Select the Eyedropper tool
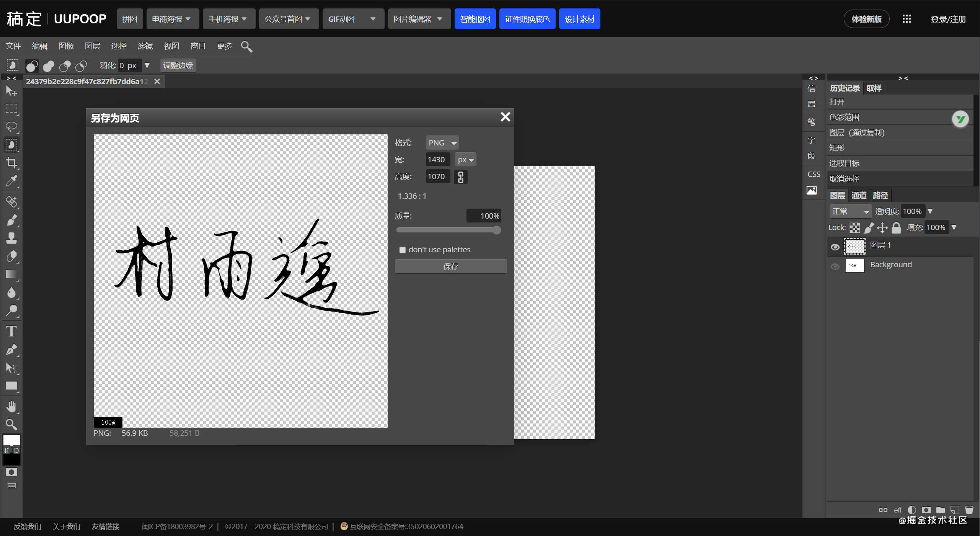 click(11, 181)
